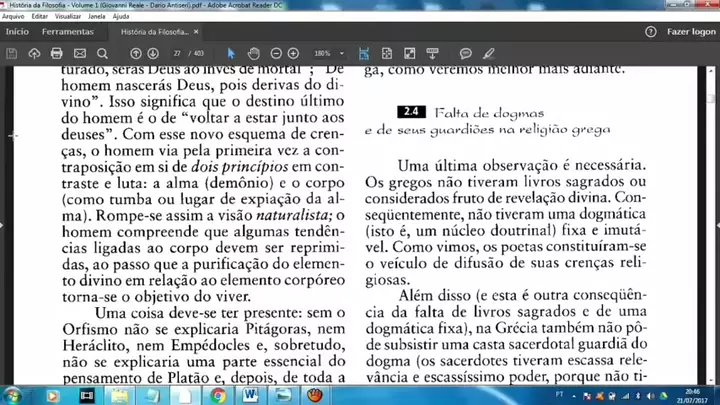Click the Save file icon

tap(12, 53)
